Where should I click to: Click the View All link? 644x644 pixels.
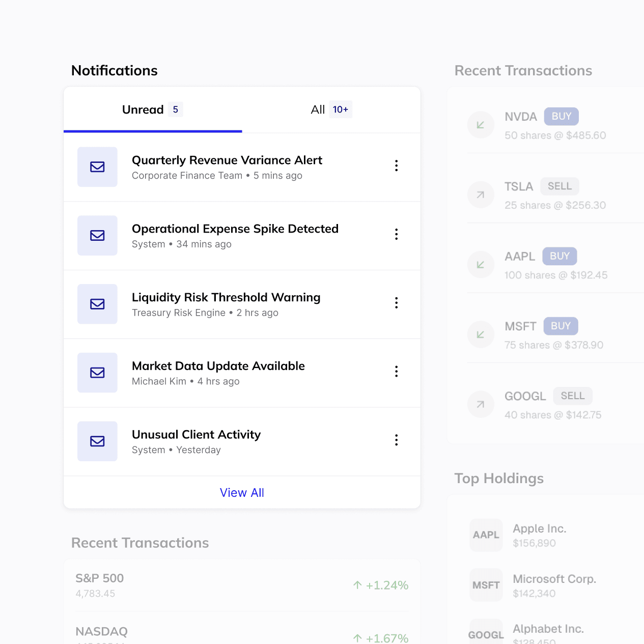click(242, 492)
